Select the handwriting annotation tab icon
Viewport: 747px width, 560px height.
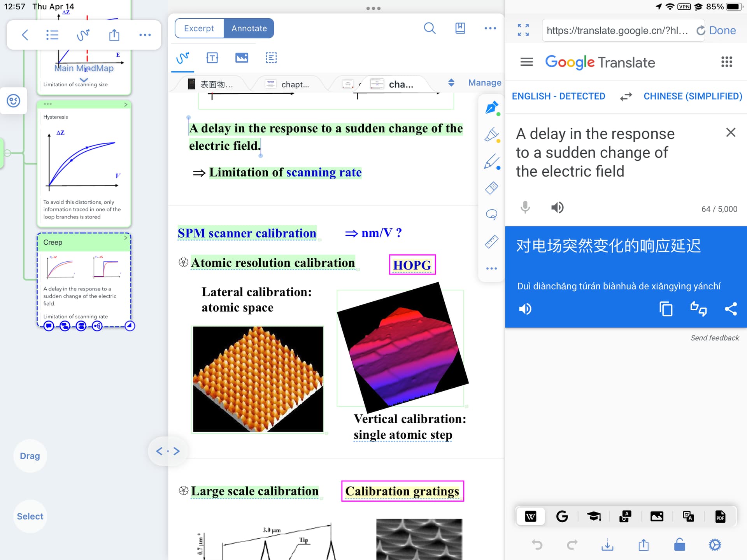182,58
